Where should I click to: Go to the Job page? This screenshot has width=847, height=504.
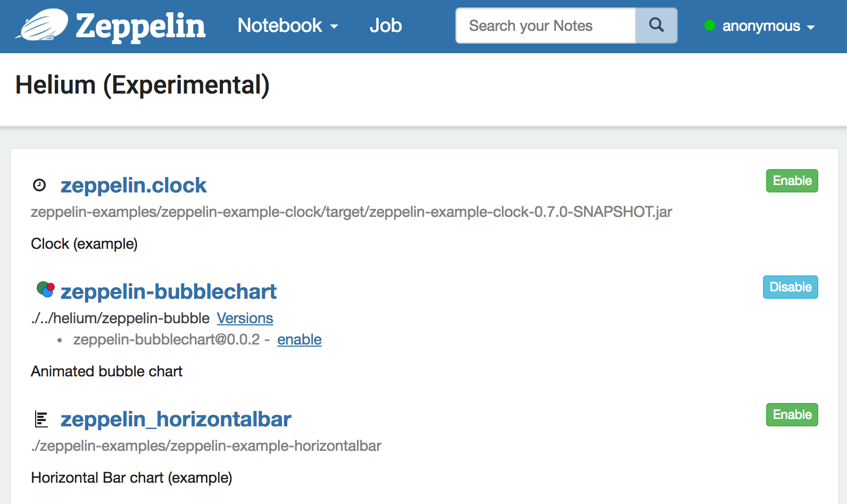coord(386,26)
